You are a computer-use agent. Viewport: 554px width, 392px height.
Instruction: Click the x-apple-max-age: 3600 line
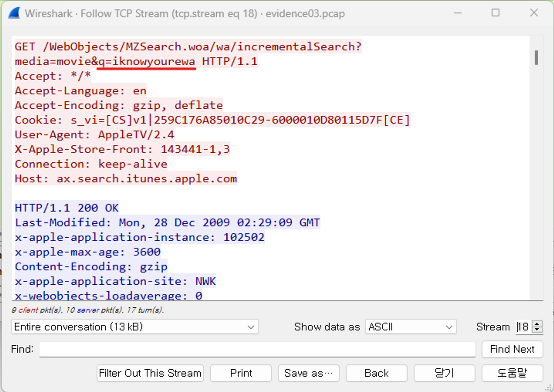coord(87,252)
